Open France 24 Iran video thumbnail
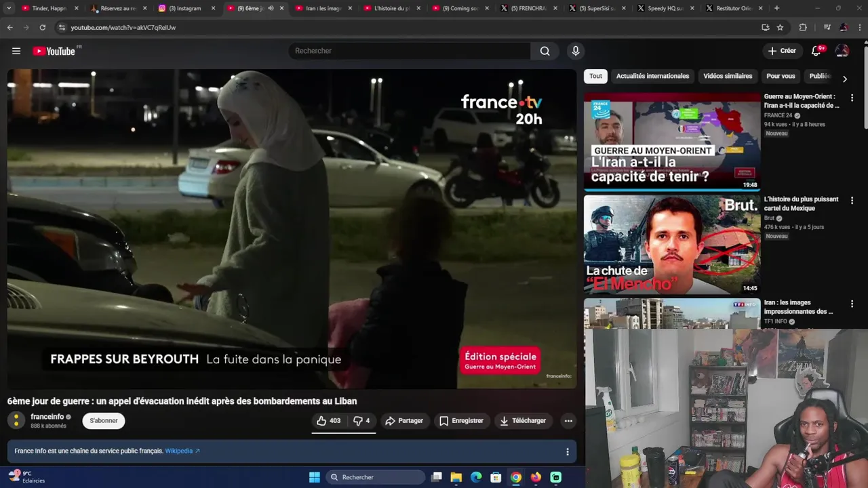 672,142
